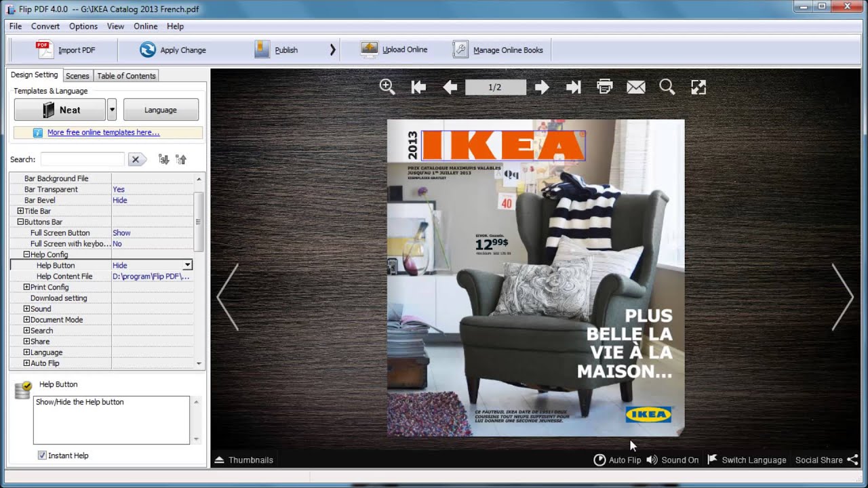Expand the Share tree node
The width and height of the screenshot is (868, 488).
pyautogui.click(x=26, y=341)
